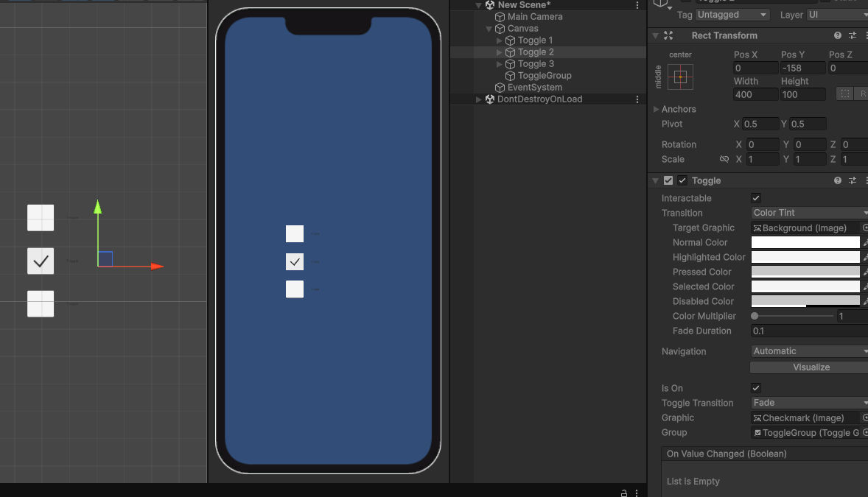Uncheck the Is On checkbox
The image size is (868, 497).
pos(755,388)
